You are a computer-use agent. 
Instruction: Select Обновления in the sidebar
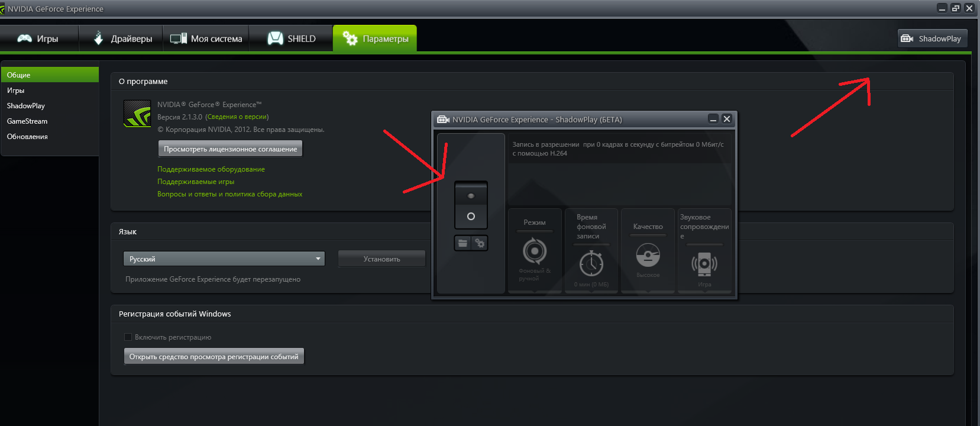(50, 137)
